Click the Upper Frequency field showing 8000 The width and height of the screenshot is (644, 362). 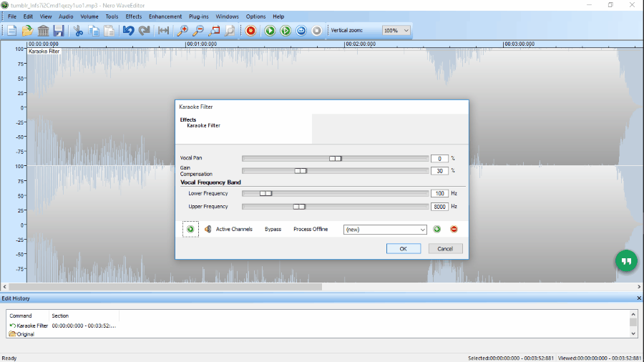(439, 207)
